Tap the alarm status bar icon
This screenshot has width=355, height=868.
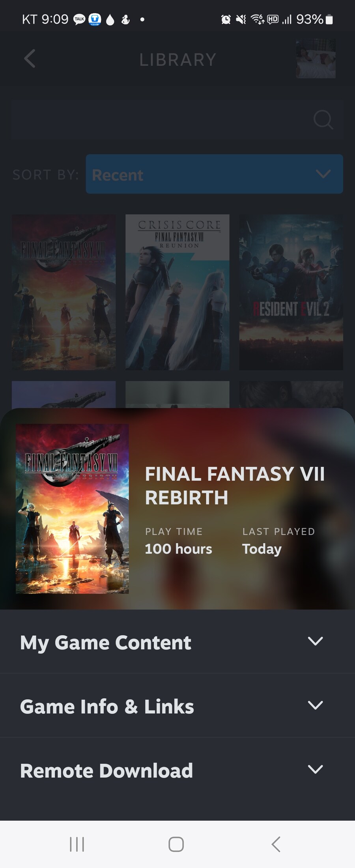coord(226,19)
